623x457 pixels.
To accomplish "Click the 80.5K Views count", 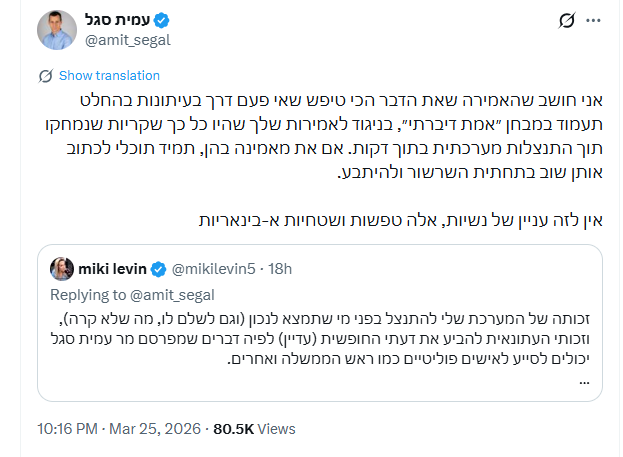I will coord(255,428).
